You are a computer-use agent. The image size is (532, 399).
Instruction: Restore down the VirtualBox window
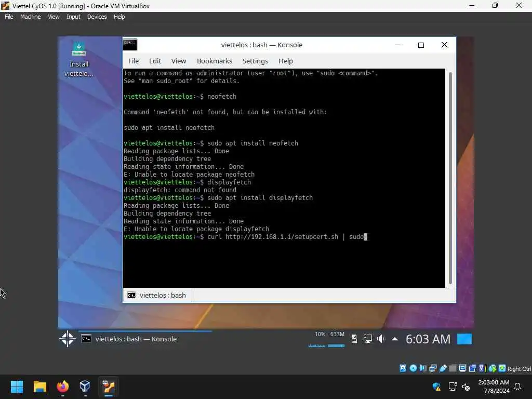tap(495, 5)
